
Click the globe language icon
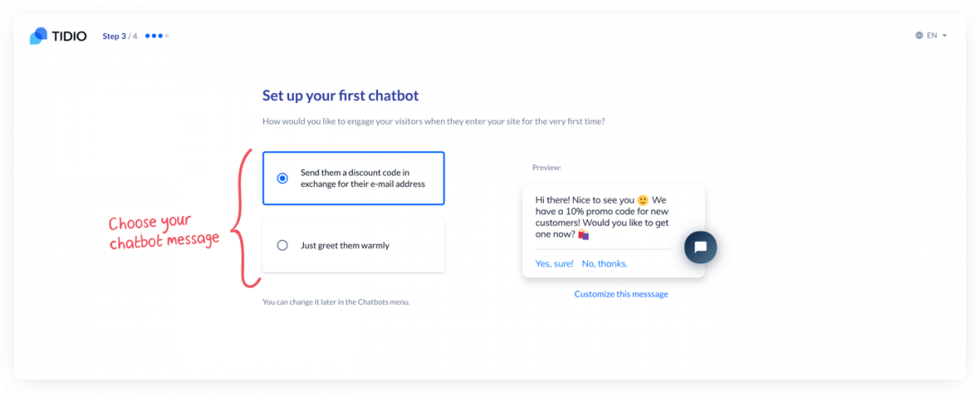point(920,36)
